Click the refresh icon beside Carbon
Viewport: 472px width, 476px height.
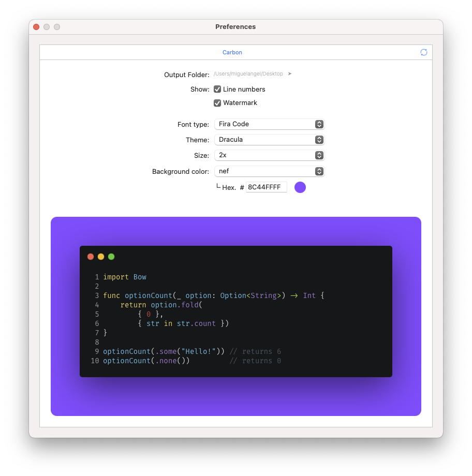[423, 52]
